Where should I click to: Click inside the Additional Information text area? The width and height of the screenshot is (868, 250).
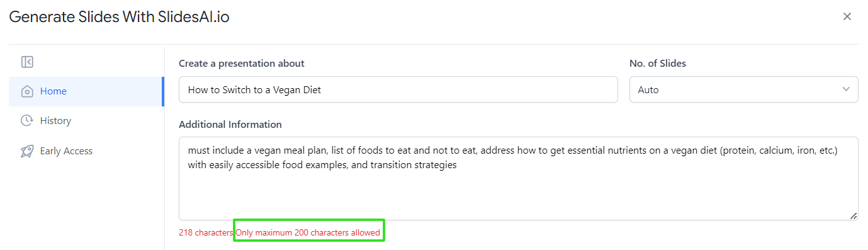pos(518,178)
